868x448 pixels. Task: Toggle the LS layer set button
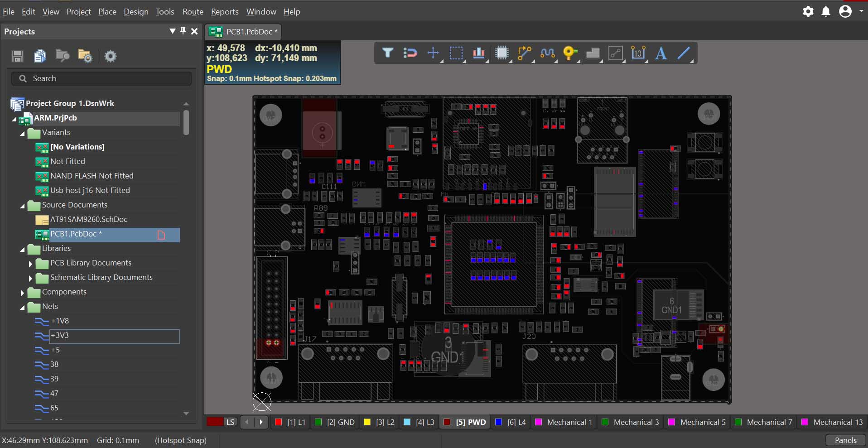pos(230,422)
